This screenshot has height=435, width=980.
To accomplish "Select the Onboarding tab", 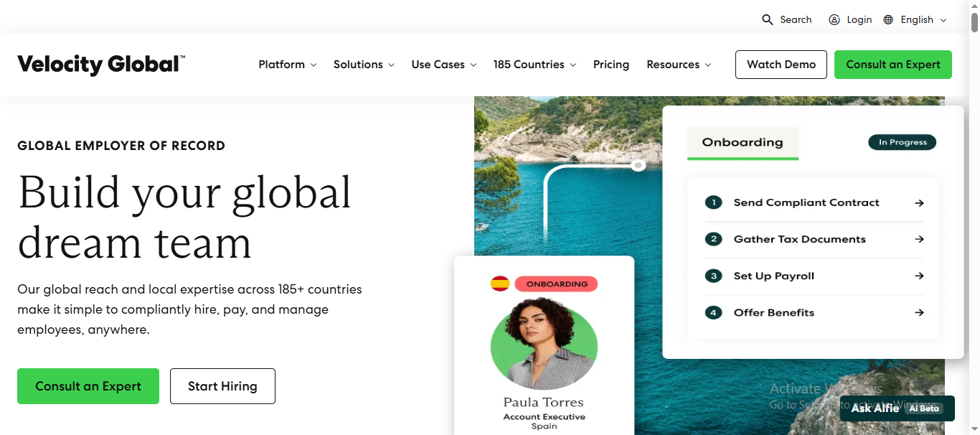I will 743,142.
